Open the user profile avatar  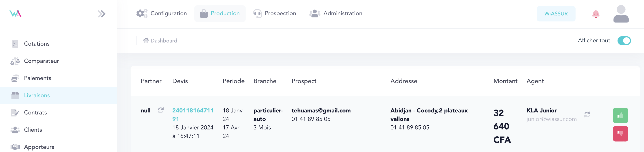(x=621, y=14)
